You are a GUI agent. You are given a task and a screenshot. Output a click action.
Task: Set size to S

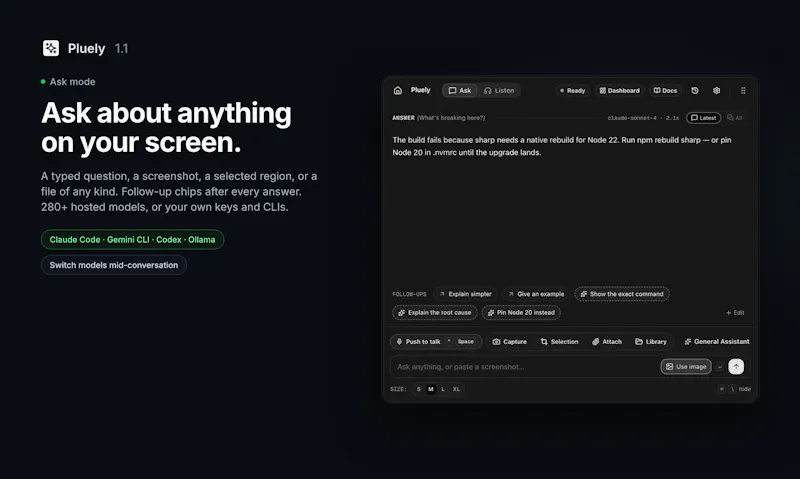(x=418, y=389)
